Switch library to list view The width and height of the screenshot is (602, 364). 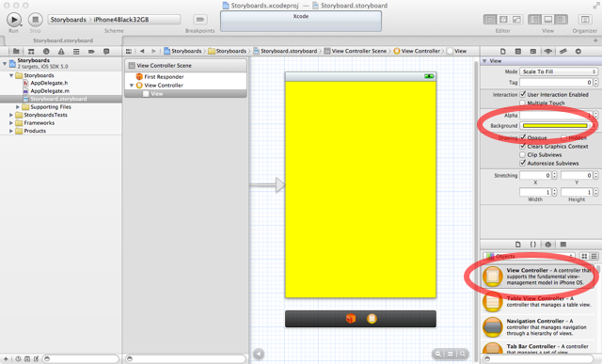594,256
